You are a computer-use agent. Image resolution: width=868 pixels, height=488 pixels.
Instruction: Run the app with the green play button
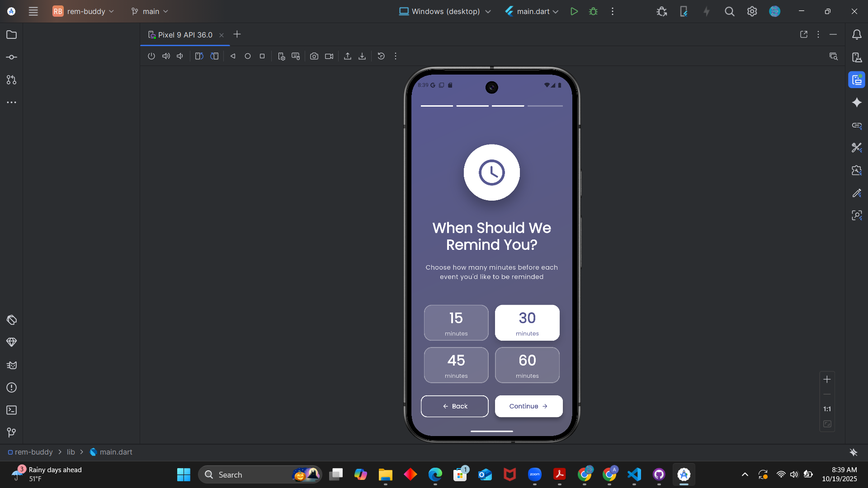point(574,11)
